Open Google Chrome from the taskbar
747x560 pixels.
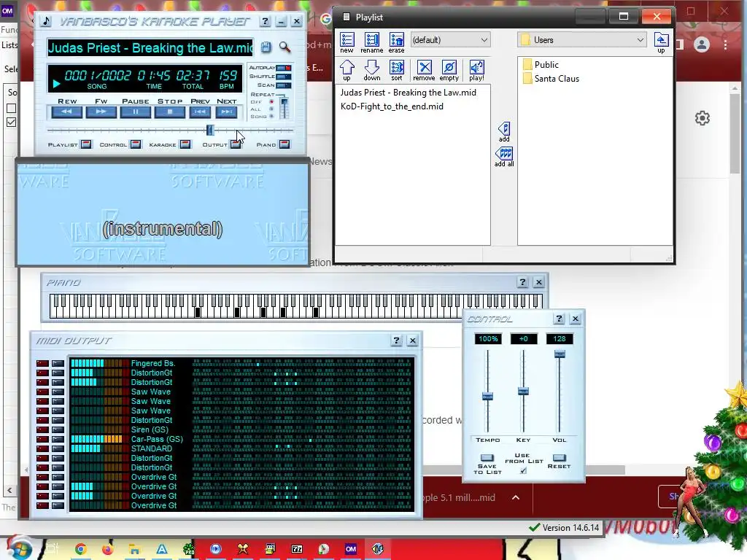click(x=80, y=550)
